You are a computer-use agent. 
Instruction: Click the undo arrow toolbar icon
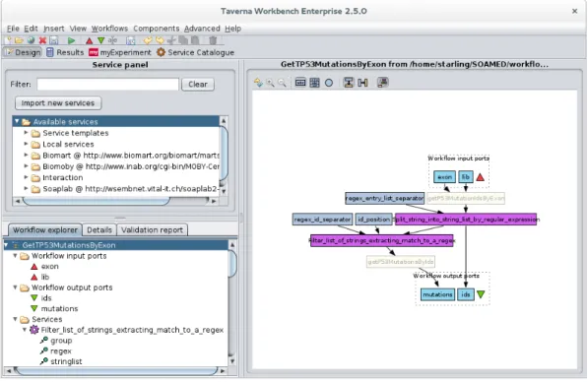click(149, 40)
